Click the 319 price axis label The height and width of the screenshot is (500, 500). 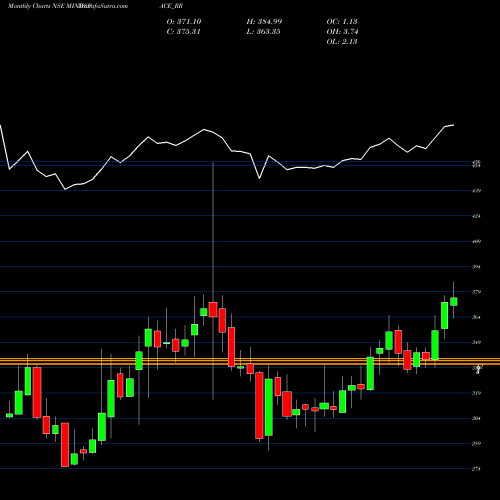click(x=476, y=393)
